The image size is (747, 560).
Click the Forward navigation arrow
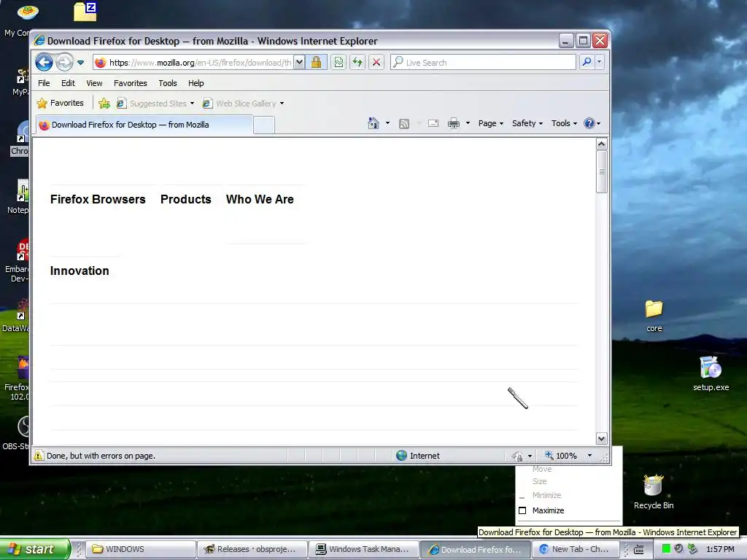pos(64,62)
